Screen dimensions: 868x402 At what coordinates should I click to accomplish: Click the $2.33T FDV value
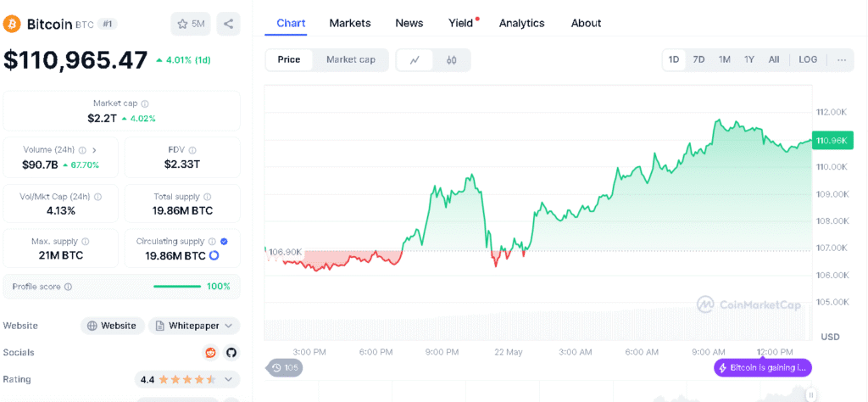[x=183, y=164]
